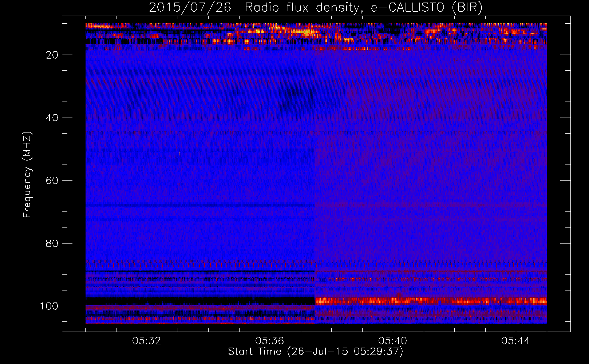Screen dimensions: 589x364
Task: Click the '60' frequency tick label
Action: pyautogui.click(x=52, y=181)
